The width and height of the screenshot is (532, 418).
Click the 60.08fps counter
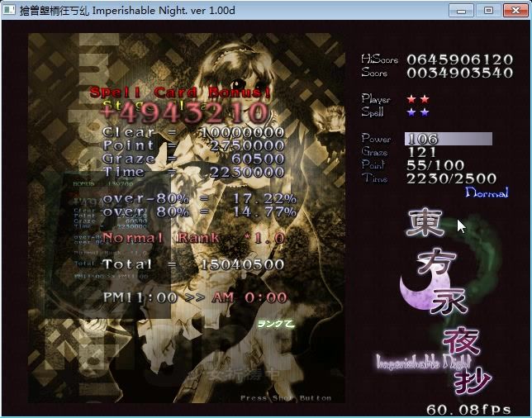[468, 409]
